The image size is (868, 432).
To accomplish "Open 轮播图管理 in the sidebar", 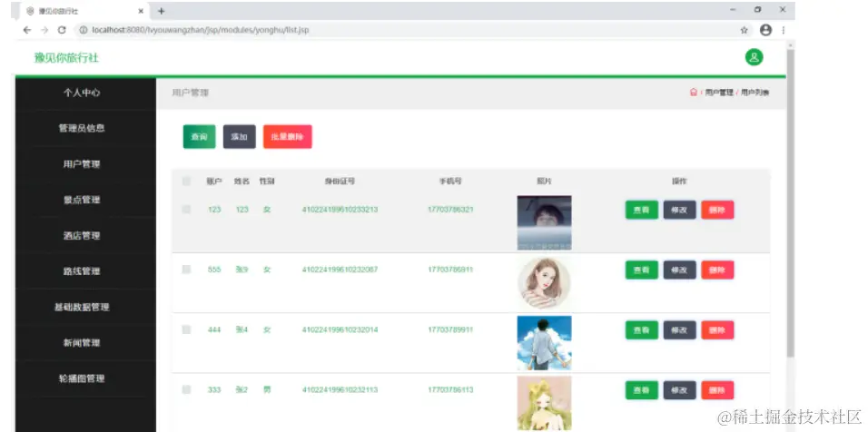I will click(x=82, y=378).
